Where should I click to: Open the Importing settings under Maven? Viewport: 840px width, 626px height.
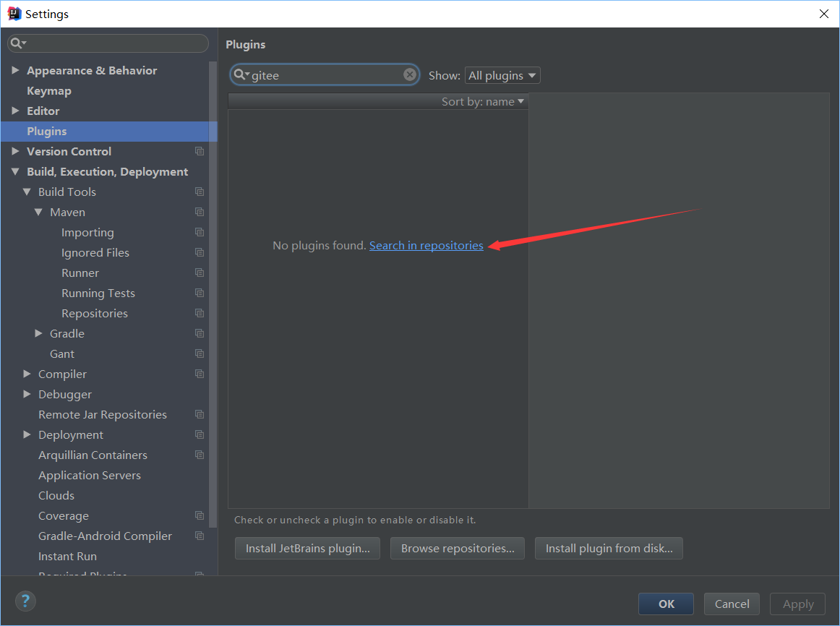(x=87, y=233)
